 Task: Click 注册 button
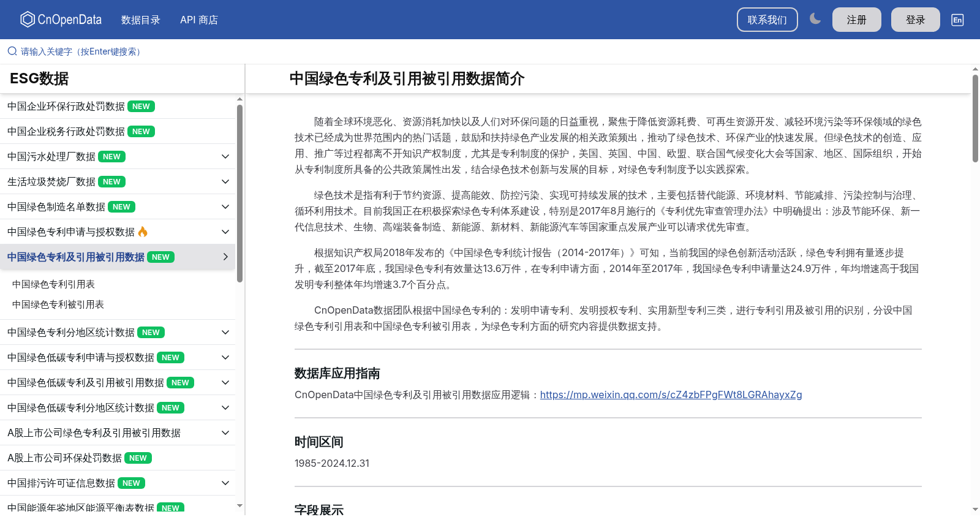point(856,20)
